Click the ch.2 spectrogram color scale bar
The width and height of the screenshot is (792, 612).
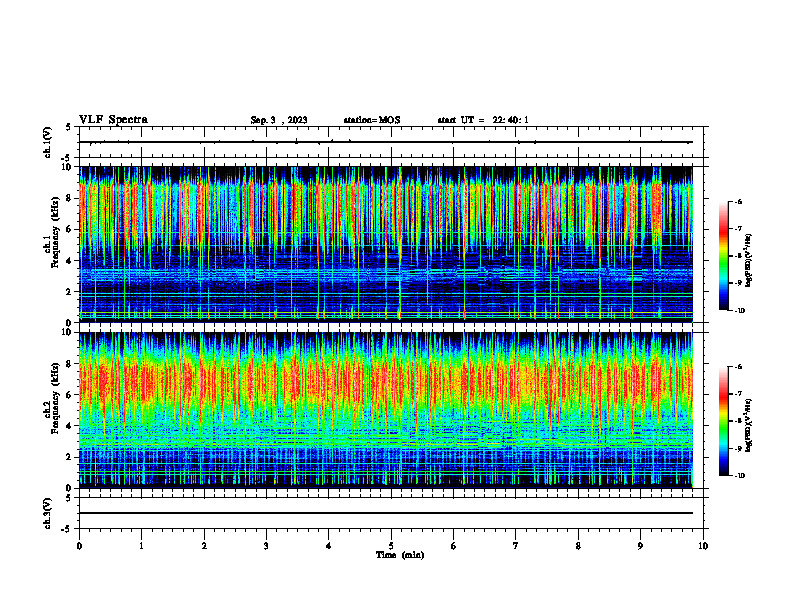723,421
